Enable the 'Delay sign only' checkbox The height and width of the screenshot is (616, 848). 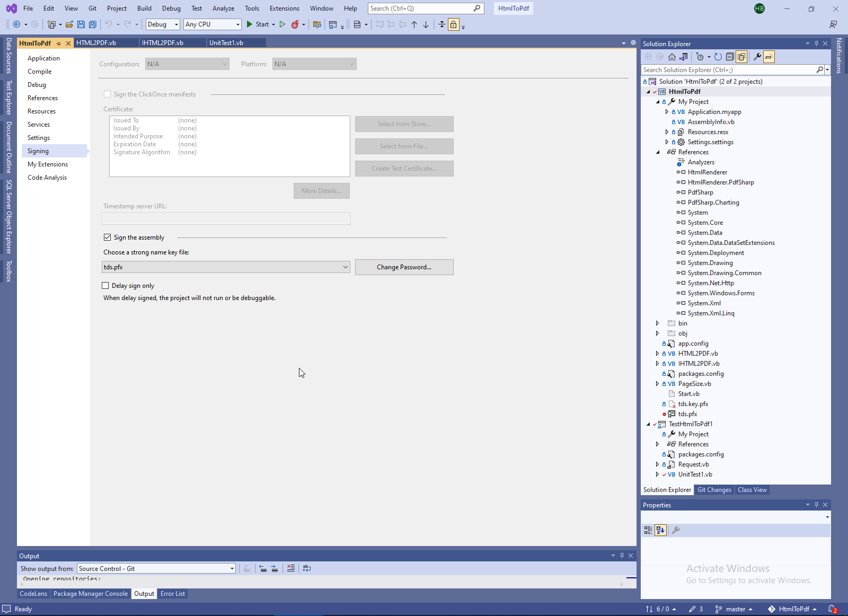[x=105, y=286]
